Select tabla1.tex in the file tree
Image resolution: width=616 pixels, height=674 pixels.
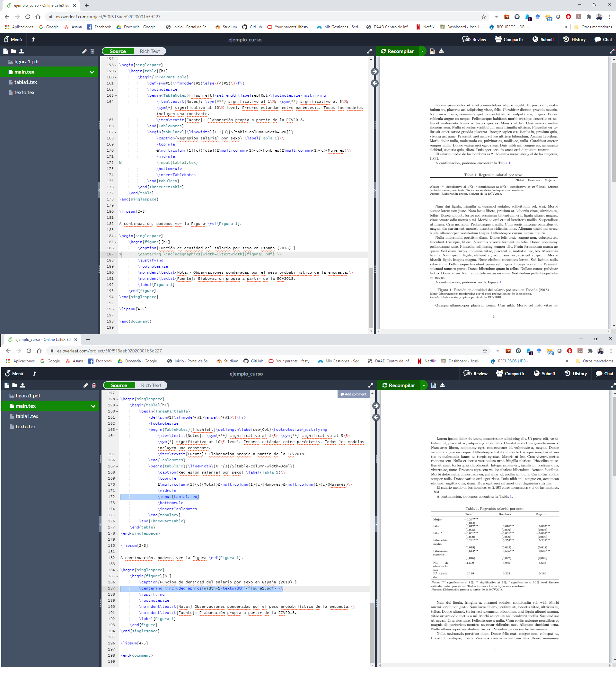point(25,82)
